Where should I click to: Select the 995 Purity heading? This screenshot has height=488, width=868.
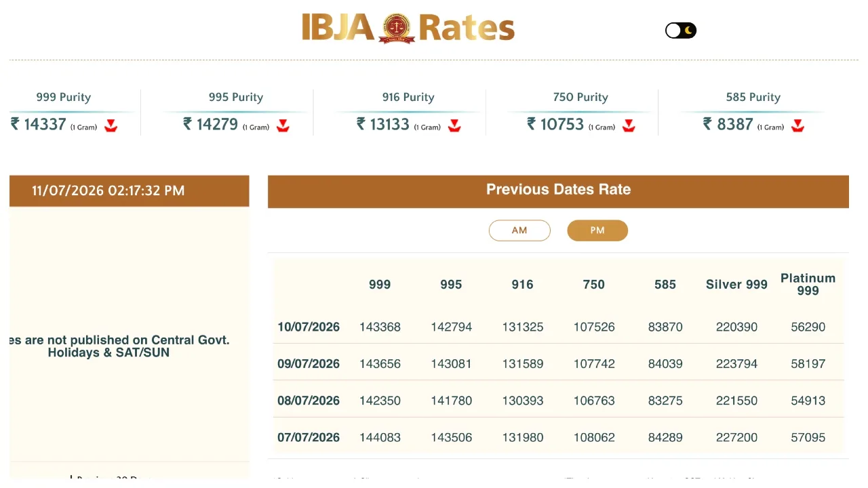(236, 97)
